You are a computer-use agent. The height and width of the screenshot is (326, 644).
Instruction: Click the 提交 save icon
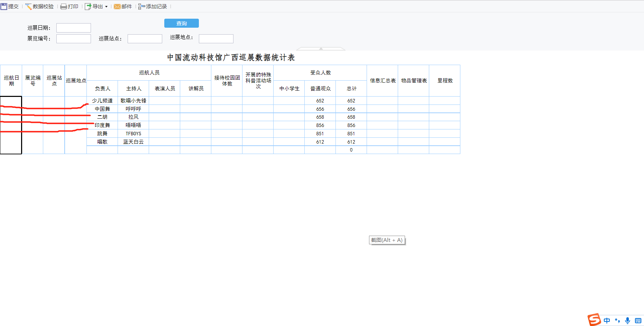coord(4,7)
